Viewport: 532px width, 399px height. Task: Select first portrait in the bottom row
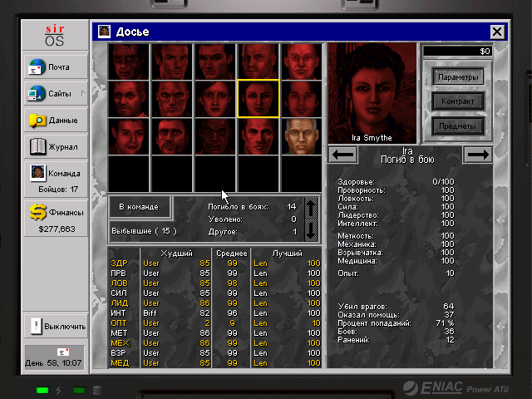tap(129, 136)
